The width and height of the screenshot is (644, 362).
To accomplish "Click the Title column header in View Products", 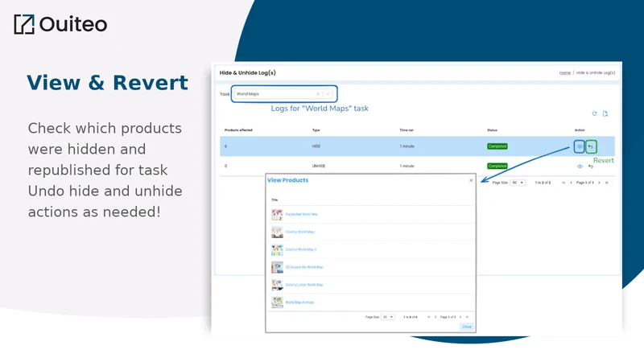I will (x=275, y=200).
